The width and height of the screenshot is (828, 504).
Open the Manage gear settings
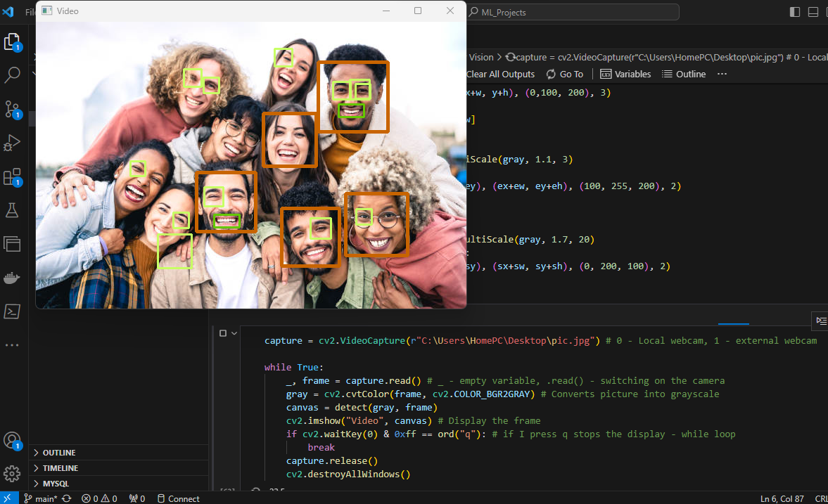click(x=12, y=473)
